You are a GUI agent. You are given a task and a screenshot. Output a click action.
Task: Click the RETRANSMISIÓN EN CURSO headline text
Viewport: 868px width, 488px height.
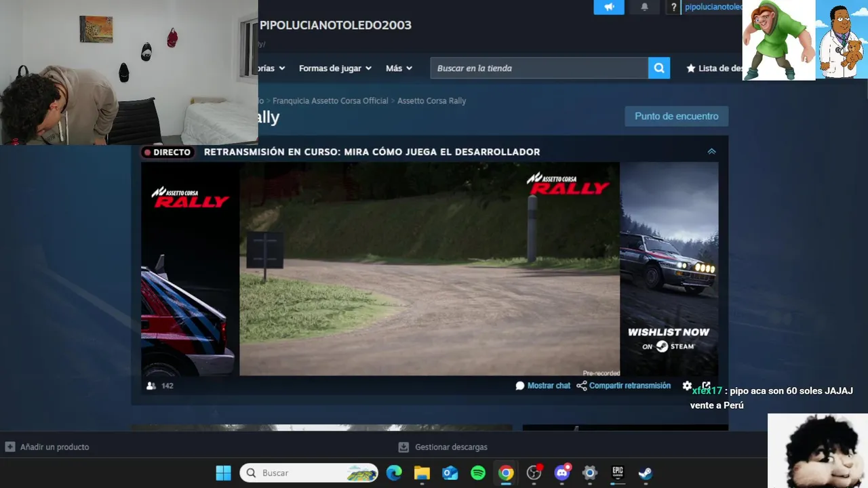tap(372, 152)
